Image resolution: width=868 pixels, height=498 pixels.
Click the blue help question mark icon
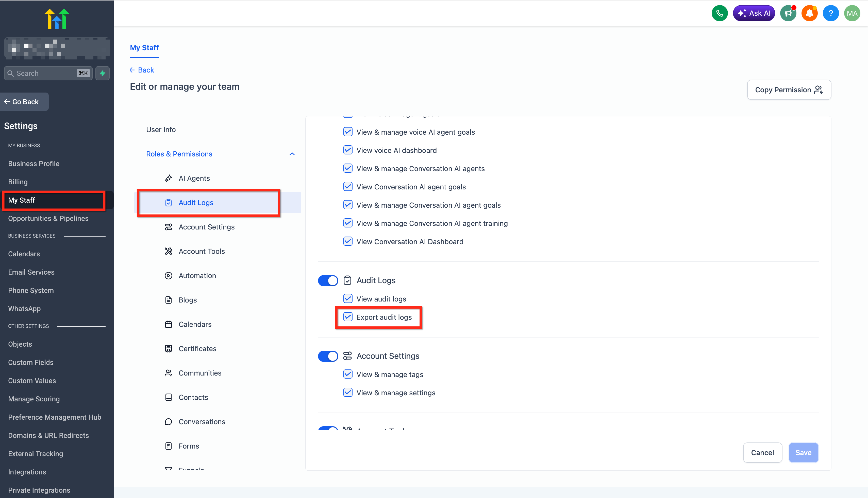click(x=830, y=13)
